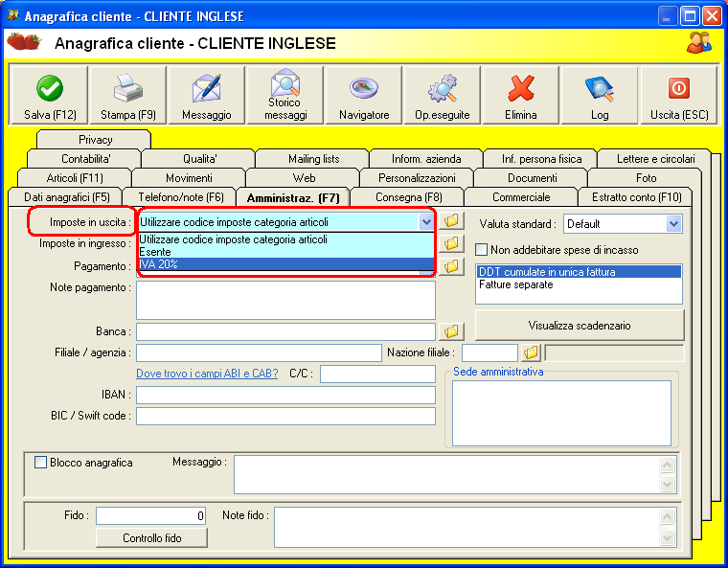Click the folder icon next to Banca field
The image size is (728, 568).
click(x=452, y=331)
